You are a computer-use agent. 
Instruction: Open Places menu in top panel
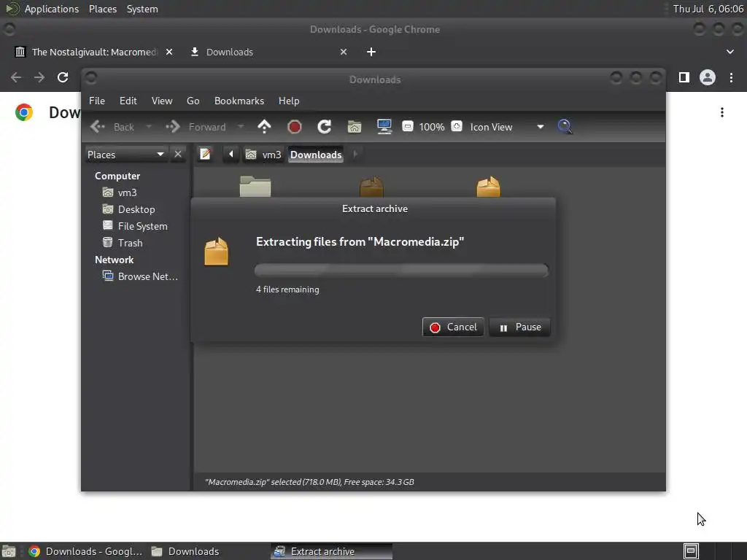tap(103, 9)
